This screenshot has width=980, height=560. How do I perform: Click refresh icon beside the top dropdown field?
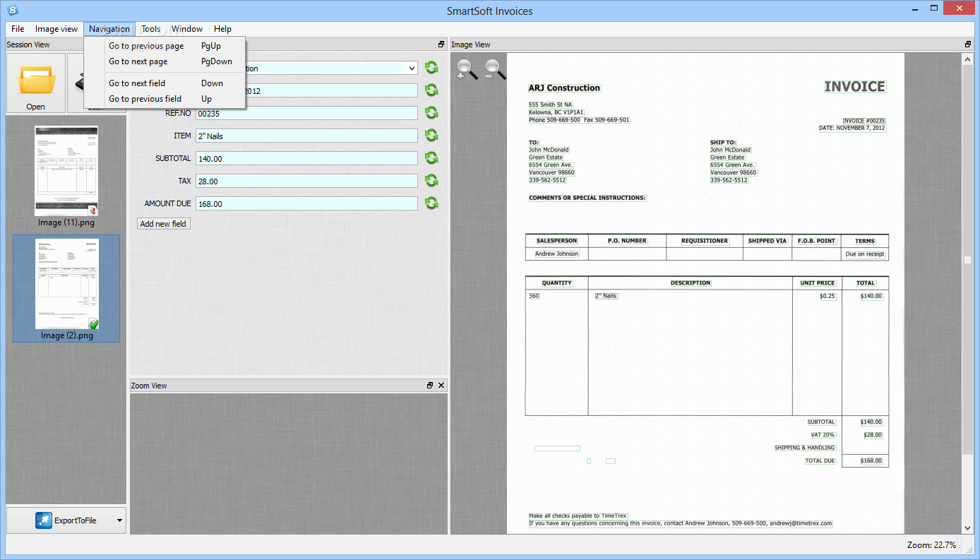click(431, 68)
